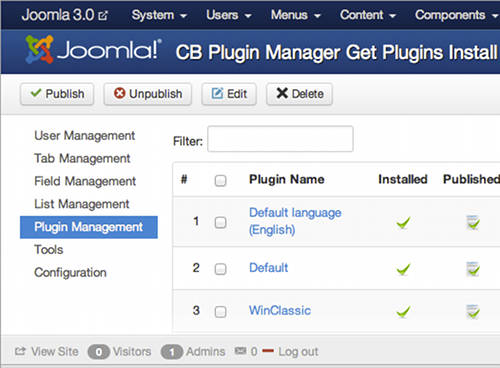Open the Default language (English) plugin link
This screenshot has height=368, width=500.
(x=295, y=221)
